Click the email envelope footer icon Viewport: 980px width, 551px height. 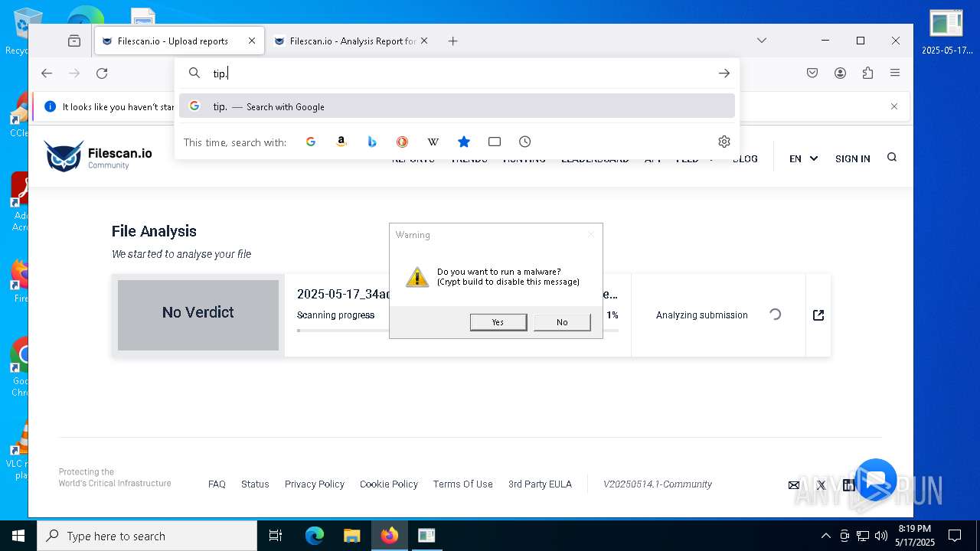pos(794,485)
